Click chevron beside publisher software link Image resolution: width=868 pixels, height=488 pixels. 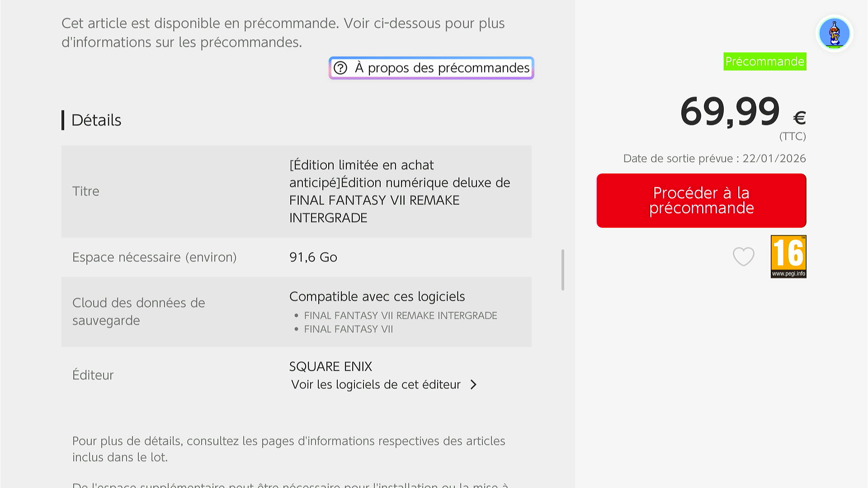click(473, 385)
